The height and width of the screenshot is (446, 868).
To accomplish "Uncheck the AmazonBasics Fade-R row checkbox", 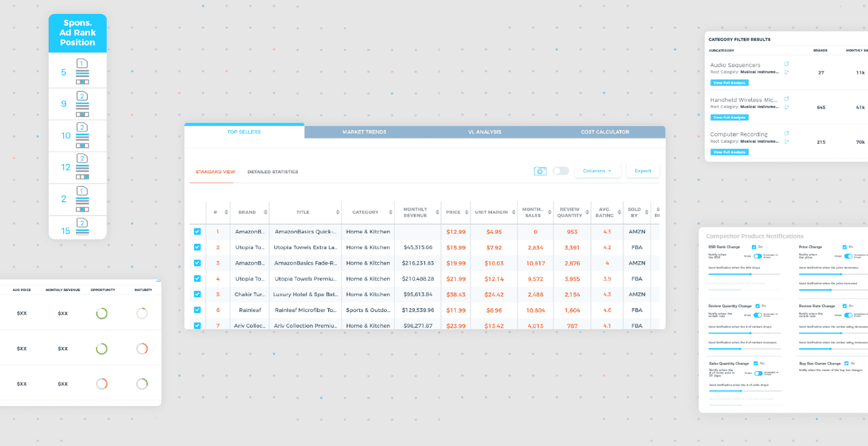I will 197,263.
